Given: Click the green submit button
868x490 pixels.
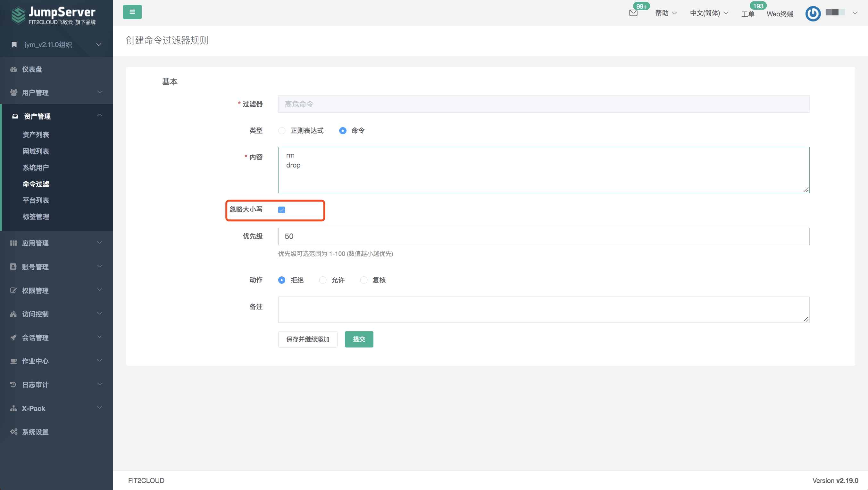Looking at the screenshot, I should tap(359, 339).
